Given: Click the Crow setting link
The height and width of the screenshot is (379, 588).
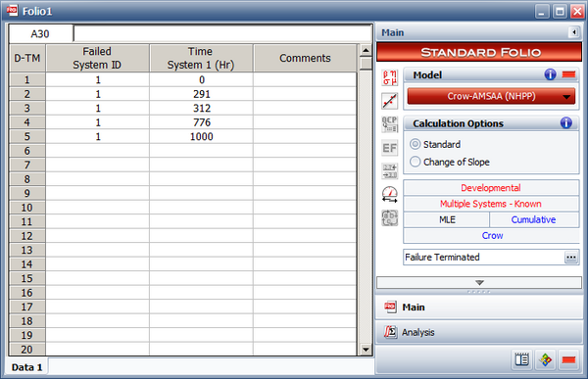Looking at the screenshot, I should pyautogui.click(x=492, y=235).
